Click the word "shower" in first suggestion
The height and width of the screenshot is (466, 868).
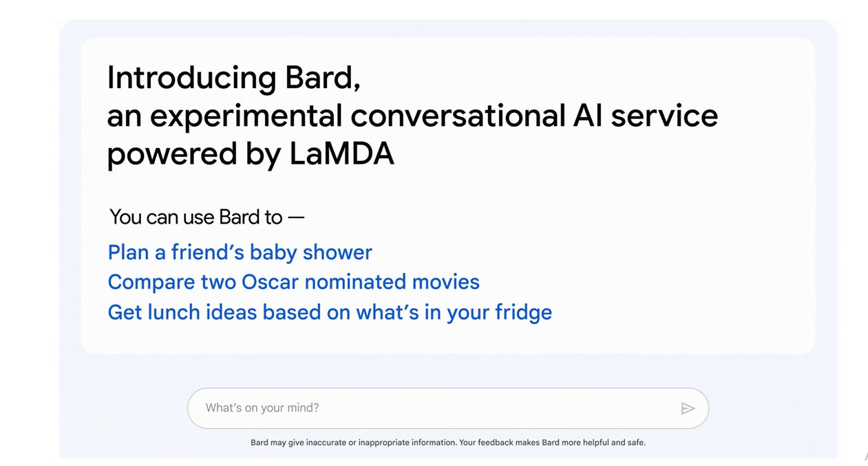coord(337,253)
